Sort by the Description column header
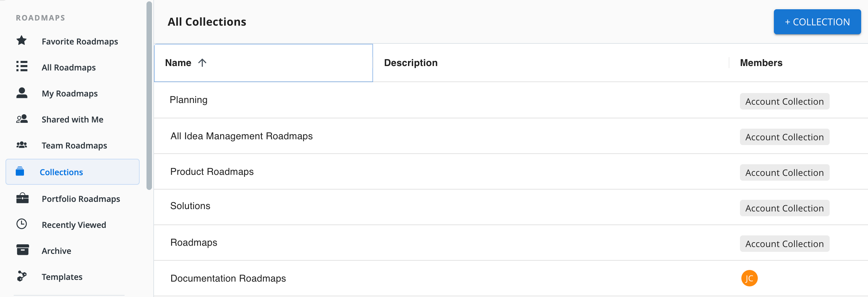This screenshot has height=297, width=868. click(410, 63)
